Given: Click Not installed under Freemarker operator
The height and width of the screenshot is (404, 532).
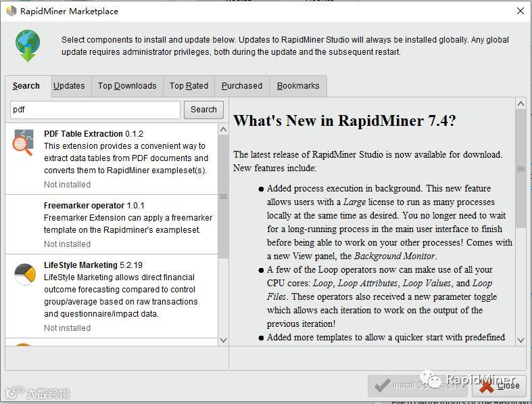Looking at the screenshot, I should point(67,244).
